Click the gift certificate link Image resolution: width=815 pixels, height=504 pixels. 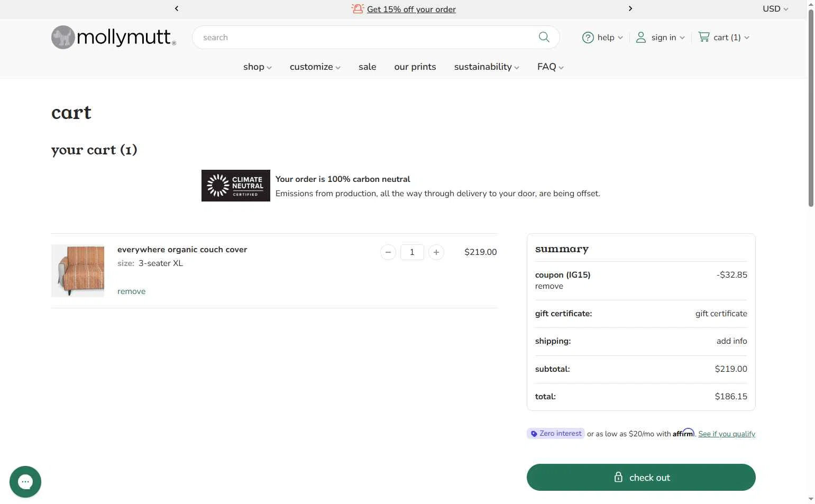coord(721,314)
